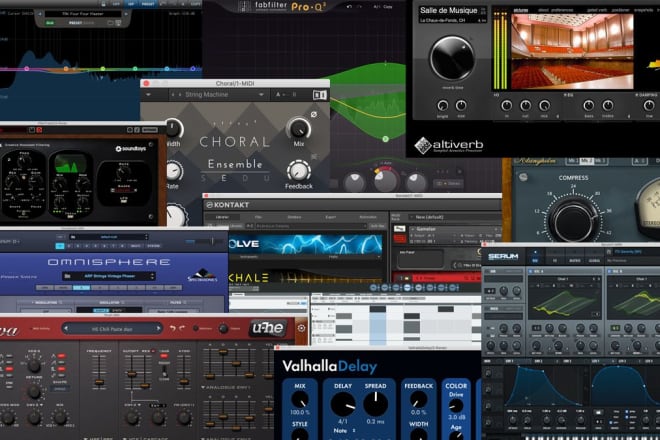Click Diva undo arrow
660x440 pixels.
tap(173, 328)
